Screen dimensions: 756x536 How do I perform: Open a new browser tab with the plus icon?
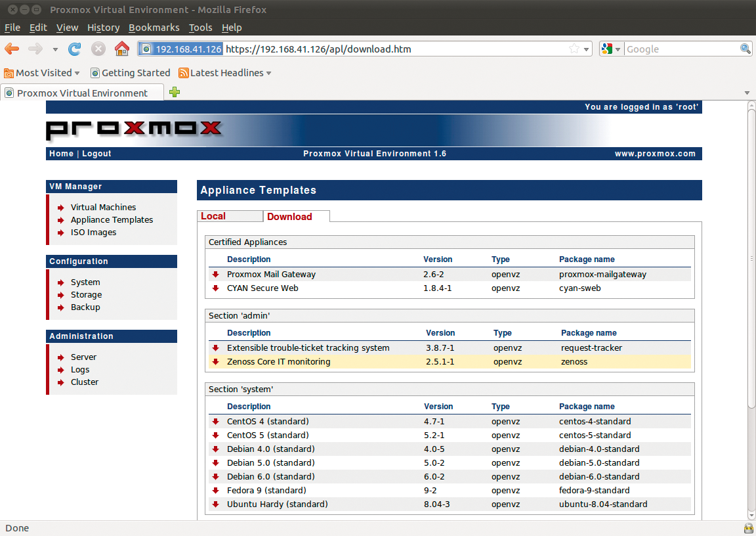[x=175, y=93]
